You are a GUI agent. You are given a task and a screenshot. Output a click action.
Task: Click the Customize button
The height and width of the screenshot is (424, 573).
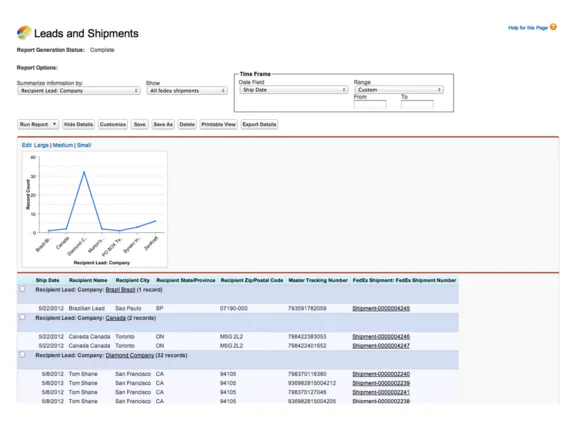click(113, 124)
